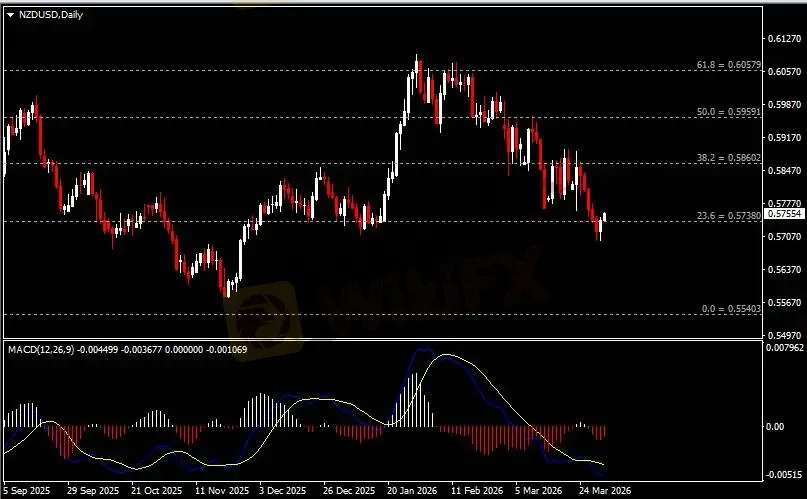Click the 20 Jan 2026 date marker
This screenshot has height=499, width=807.
(x=412, y=491)
